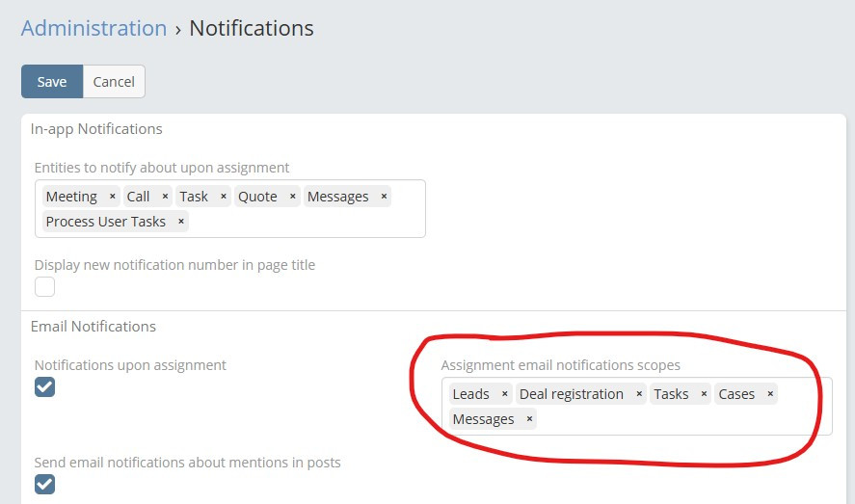The image size is (855, 504).
Task: Remove Deal registration scope tag
Action: pos(639,394)
